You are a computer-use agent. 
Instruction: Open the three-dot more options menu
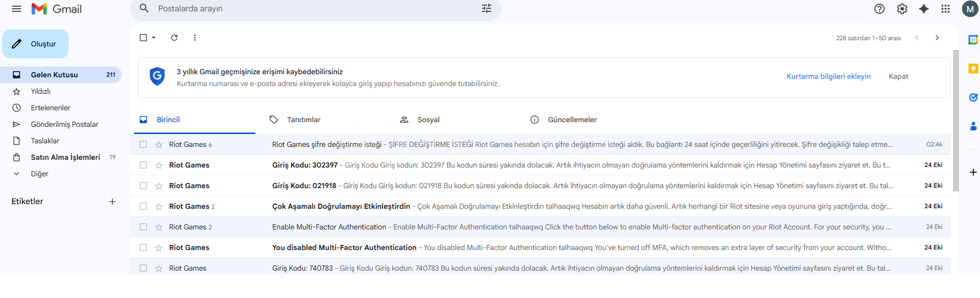[x=194, y=38]
